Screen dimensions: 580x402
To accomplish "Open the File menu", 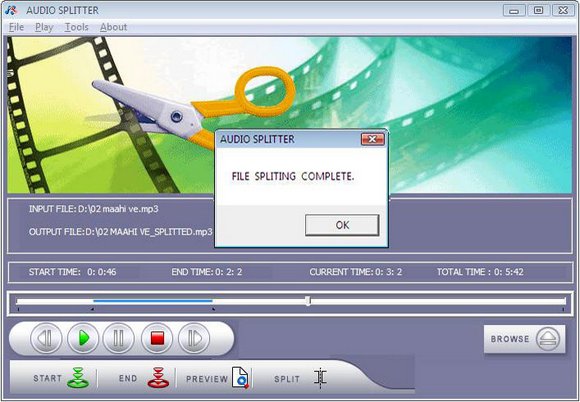I will tap(16, 27).
